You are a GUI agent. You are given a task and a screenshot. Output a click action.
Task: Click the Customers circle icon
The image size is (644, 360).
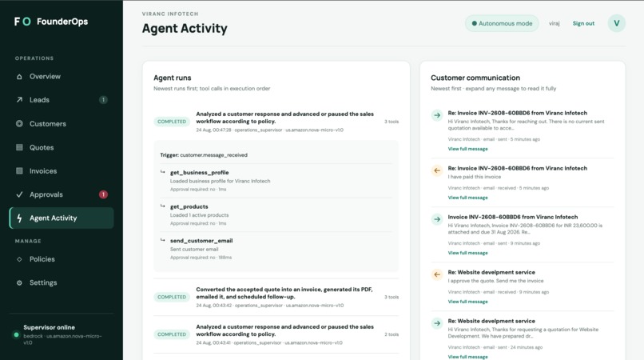[x=19, y=123]
